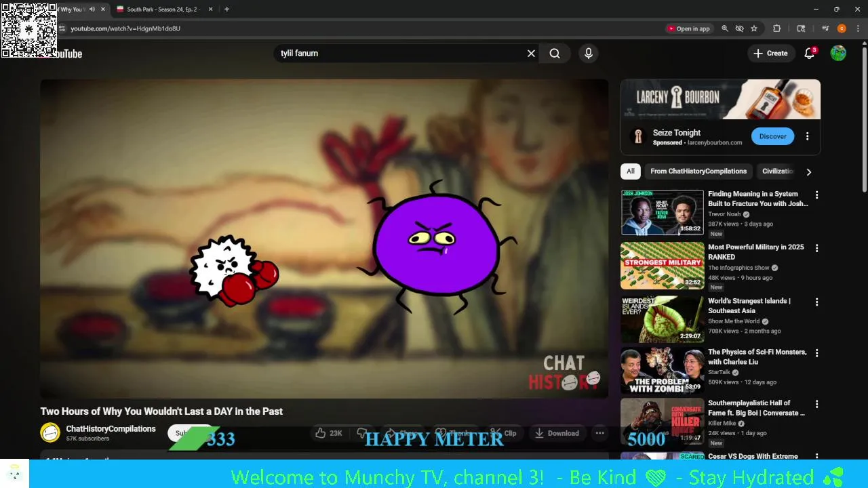The height and width of the screenshot is (488, 868).
Task: Open more actions ellipsis under video
Action: click(x=599, y=433)
